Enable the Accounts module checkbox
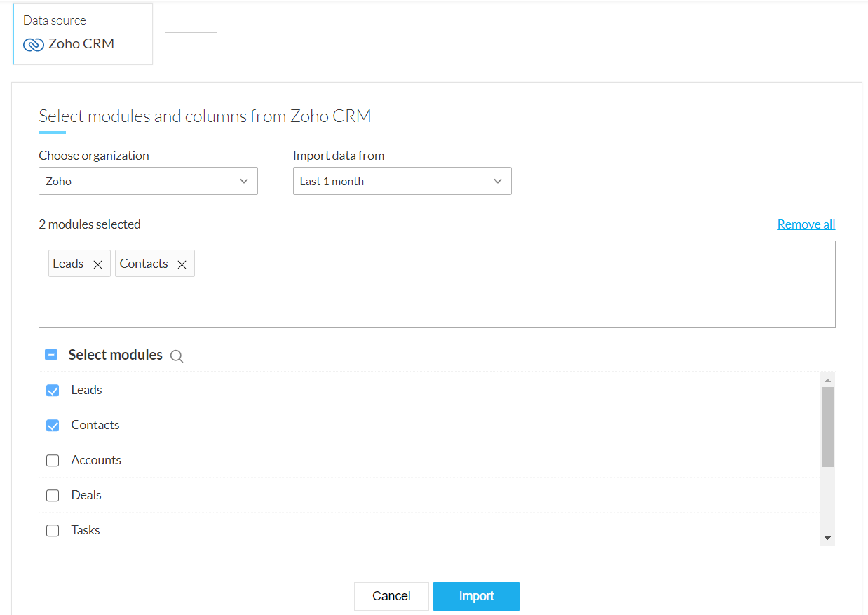The image size is (868, 615). tap(53, 460)
